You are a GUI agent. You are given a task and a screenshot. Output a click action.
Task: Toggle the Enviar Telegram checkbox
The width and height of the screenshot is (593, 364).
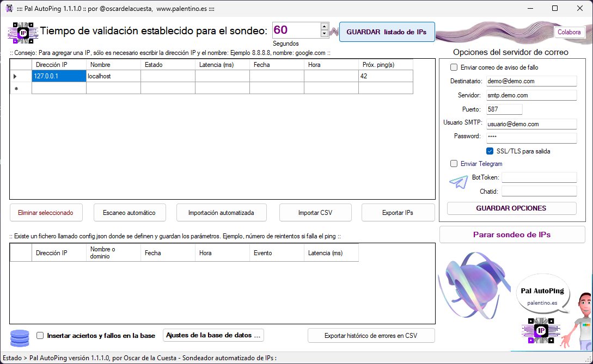tap(454, 164)
